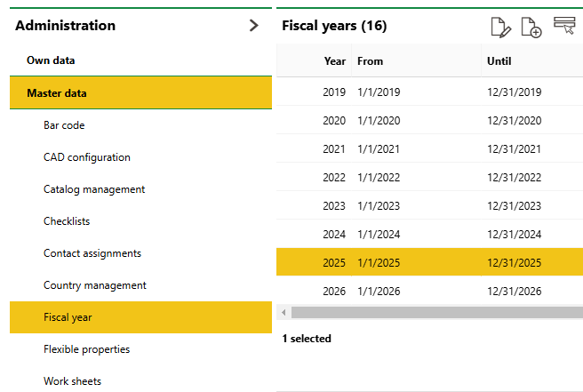583x392 pixels.
Task: Select the 2019 fiscal year row
Action: (x=429, y=92)
